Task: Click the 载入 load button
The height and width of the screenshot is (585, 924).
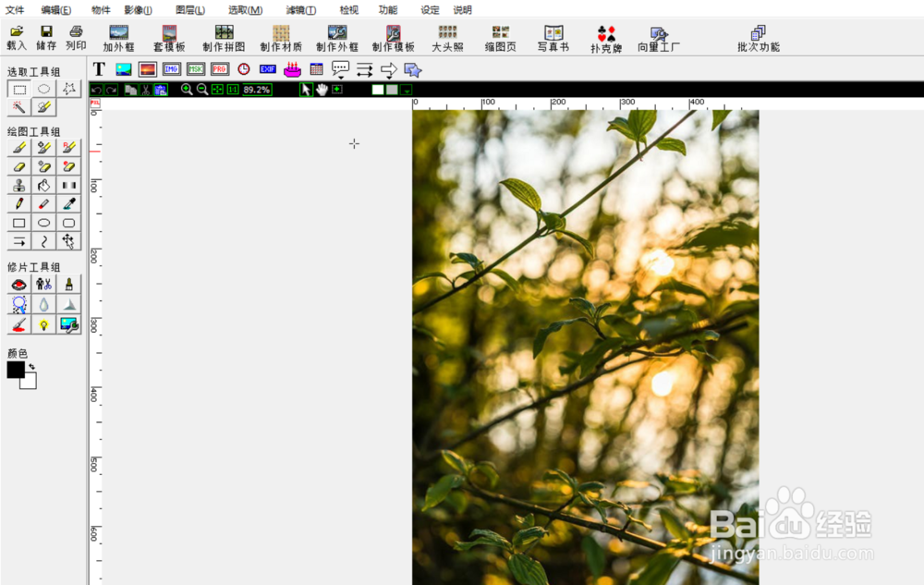Action: (x=17, y=38)
